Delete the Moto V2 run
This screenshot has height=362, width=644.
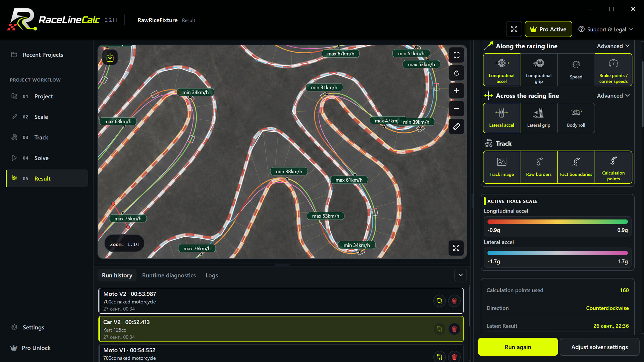[x=454, y=301]
